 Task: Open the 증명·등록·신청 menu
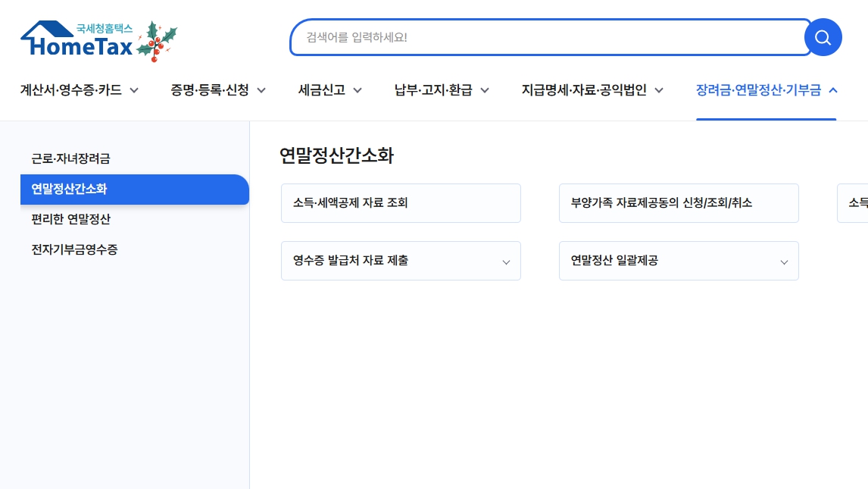(218, 90)
